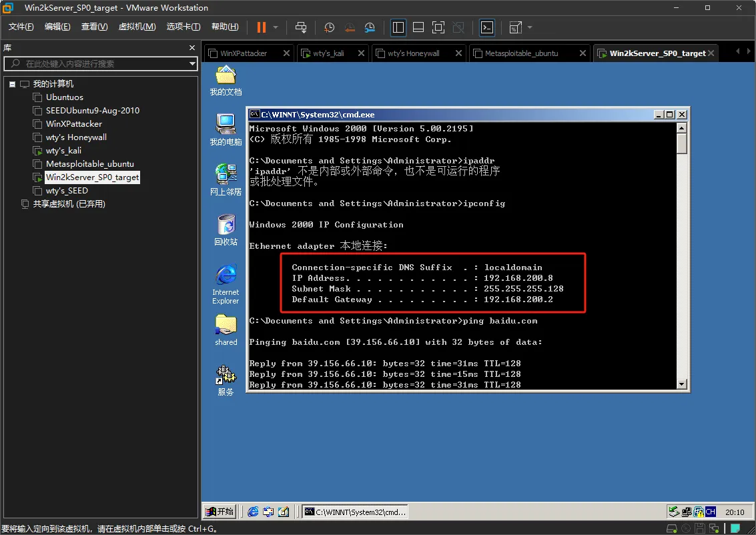Click the orange Suspend/Pause VM button
756x535 pixels.
[262, 27]
